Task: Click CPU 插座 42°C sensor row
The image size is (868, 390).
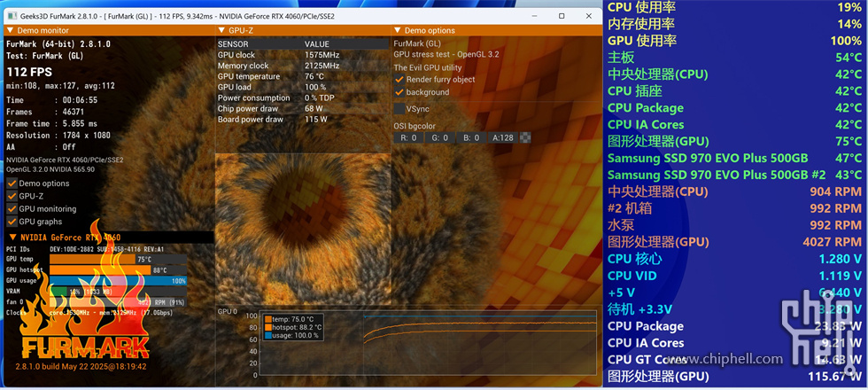Action: pos(734,90)
